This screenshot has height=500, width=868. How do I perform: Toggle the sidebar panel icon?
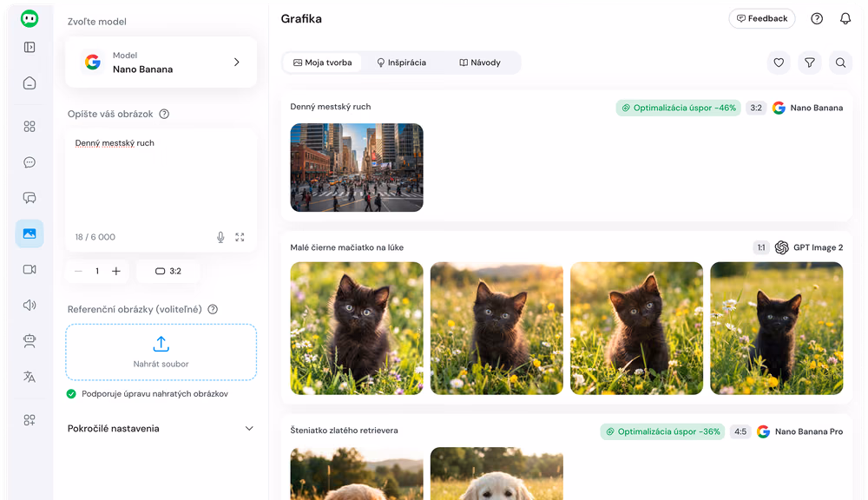[30, 47]
